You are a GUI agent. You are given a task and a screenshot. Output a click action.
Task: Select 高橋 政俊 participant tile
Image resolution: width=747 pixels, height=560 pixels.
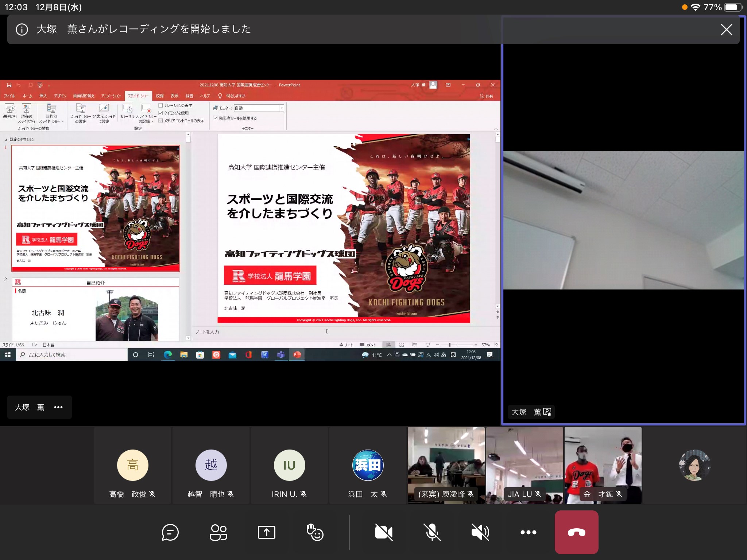(x=133, y=466)
